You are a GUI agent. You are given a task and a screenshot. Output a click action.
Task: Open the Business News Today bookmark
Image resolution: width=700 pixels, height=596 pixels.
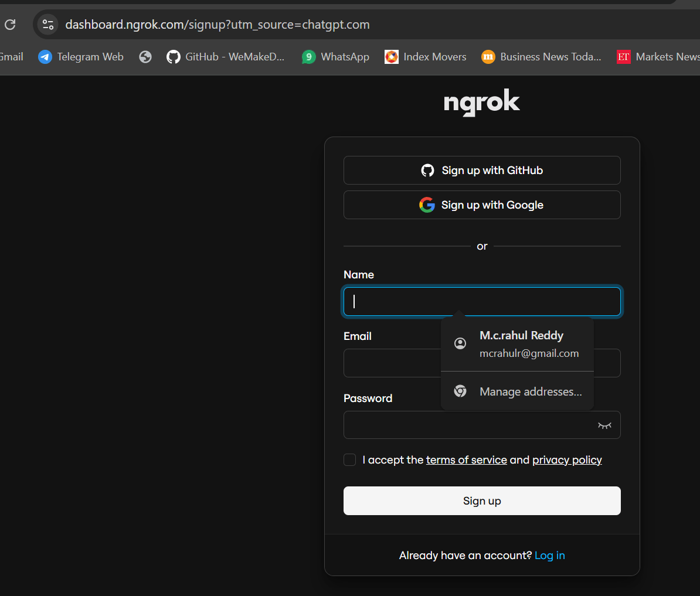click(542, 57)
